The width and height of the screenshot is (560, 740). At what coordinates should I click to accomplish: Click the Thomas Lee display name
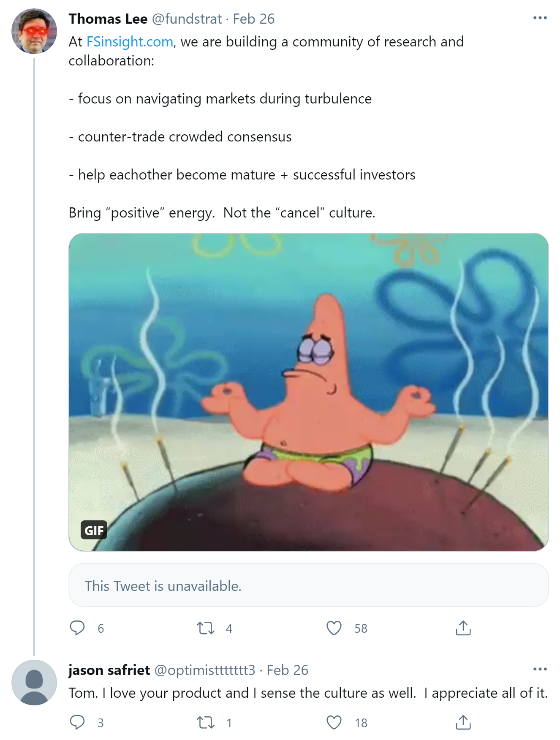(x=108, y=19)
